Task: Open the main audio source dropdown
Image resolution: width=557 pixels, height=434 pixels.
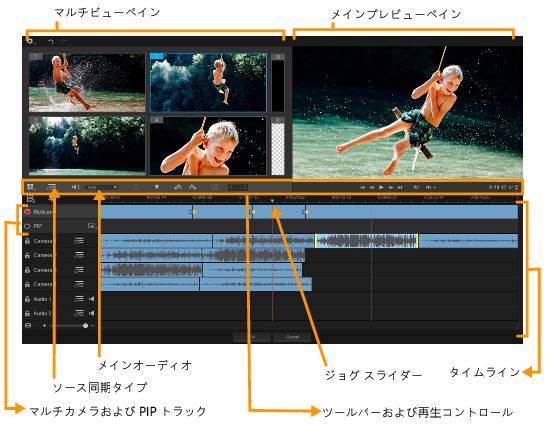Action: (x=102, y=187)
